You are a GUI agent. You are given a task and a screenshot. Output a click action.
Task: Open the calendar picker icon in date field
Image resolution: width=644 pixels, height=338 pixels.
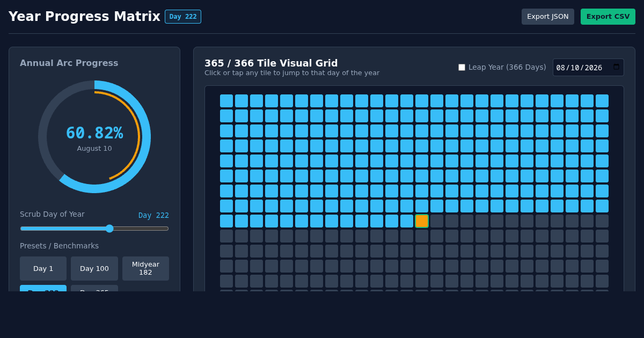click(x=616, y=67)
